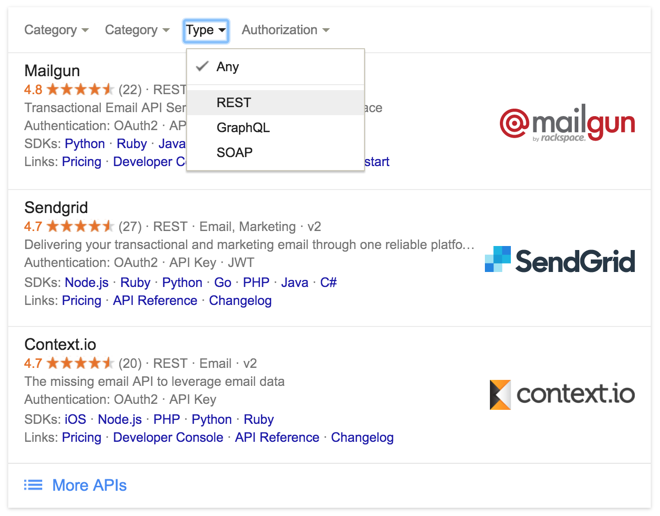Collapse the Type dropdown
The width and height of the screenshot is (660, 516).
pyautogui.click(x=206, y=30)
